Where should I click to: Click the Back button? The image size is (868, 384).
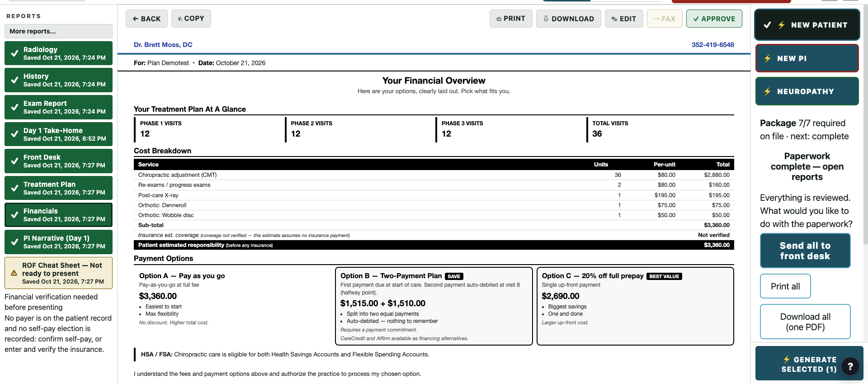coord(146,19)
